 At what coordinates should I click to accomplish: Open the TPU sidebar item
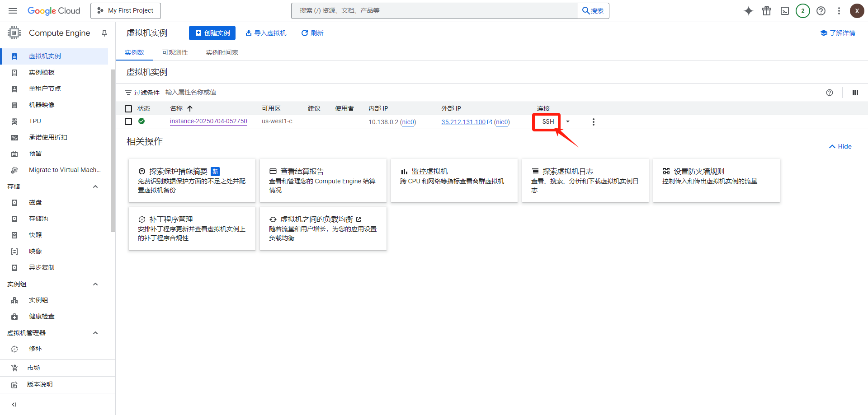(54, 121)
